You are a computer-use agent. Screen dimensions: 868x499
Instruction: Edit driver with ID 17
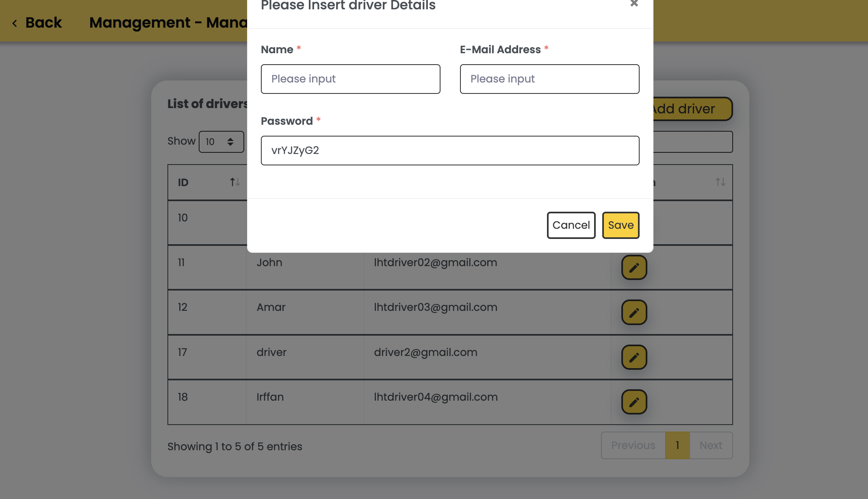pyautogui.click(x=634, y=357)
